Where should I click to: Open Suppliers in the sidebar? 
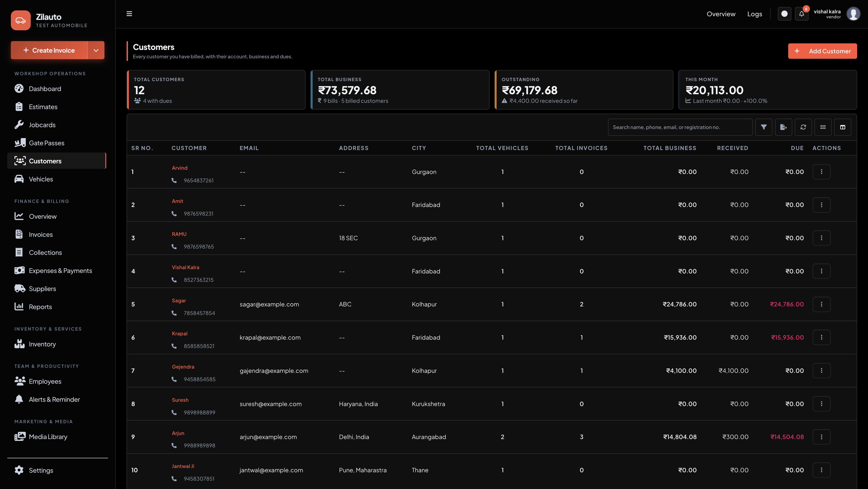(x=57, y=289)
